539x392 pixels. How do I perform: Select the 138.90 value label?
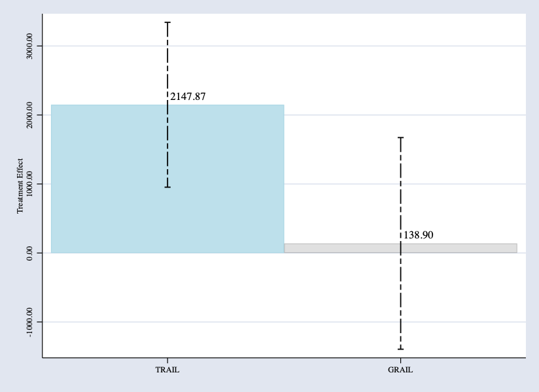click(418, 235)
